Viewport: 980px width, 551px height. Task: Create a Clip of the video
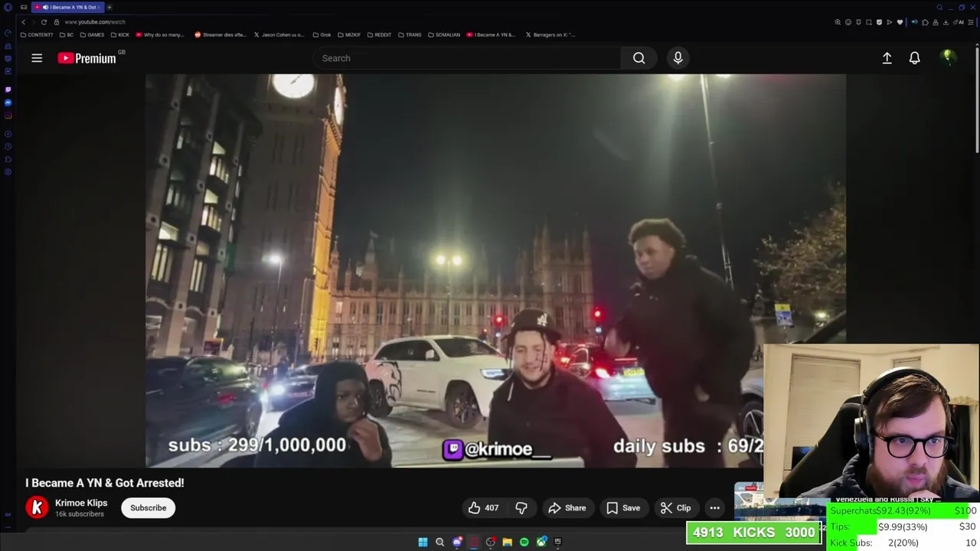pyautogui.click(x=675, y=507)
